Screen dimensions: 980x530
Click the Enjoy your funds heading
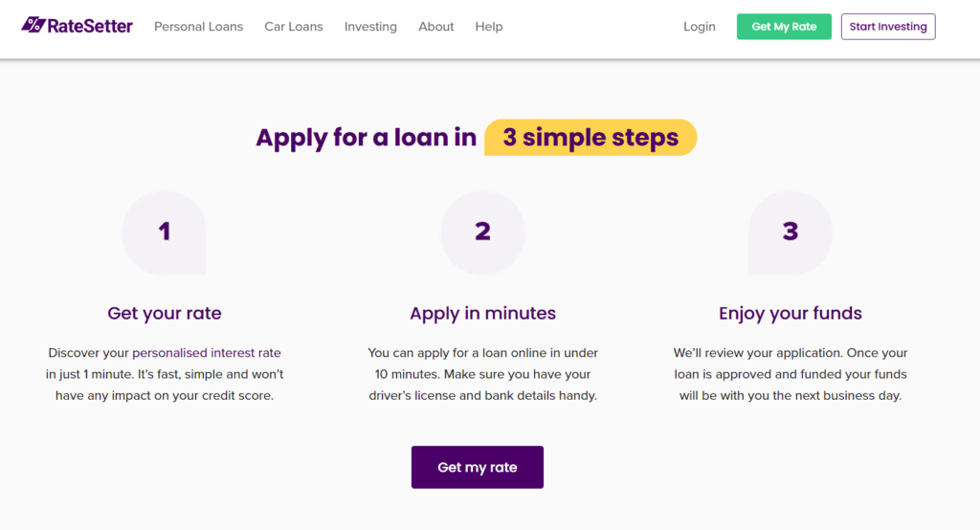(x=791, y=313)
